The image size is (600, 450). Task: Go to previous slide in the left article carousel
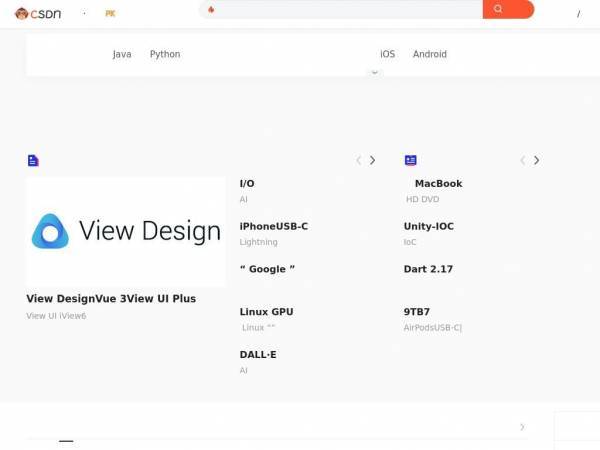point(359,160)
